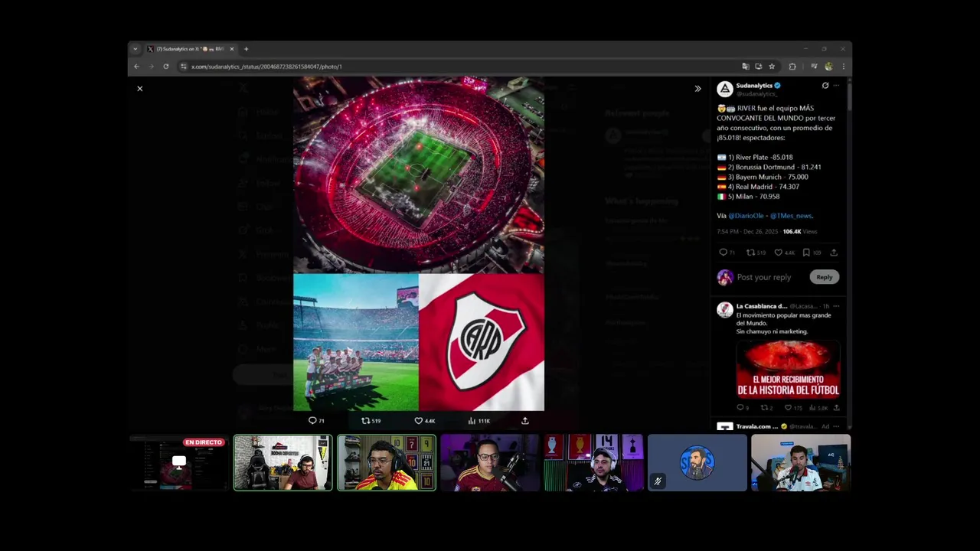Viewport: 980px width, 551px height.
Task: View analytics 111K under photo
Action: (479, 421)
